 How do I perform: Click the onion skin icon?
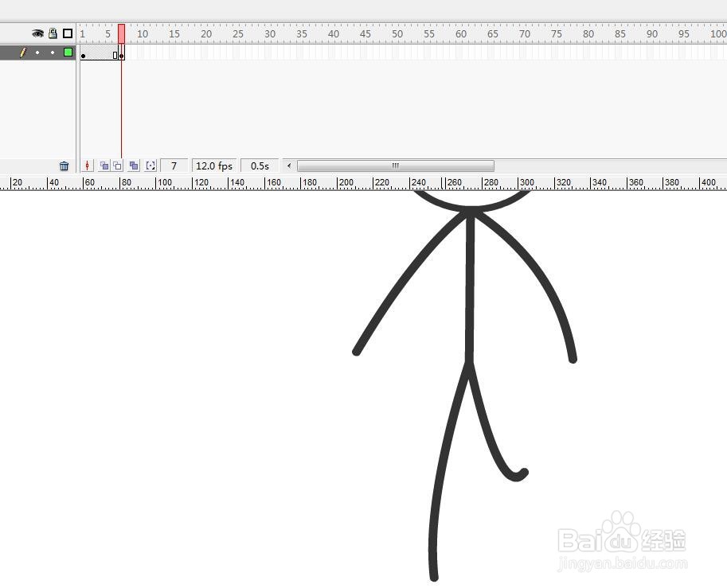point(104,165)
